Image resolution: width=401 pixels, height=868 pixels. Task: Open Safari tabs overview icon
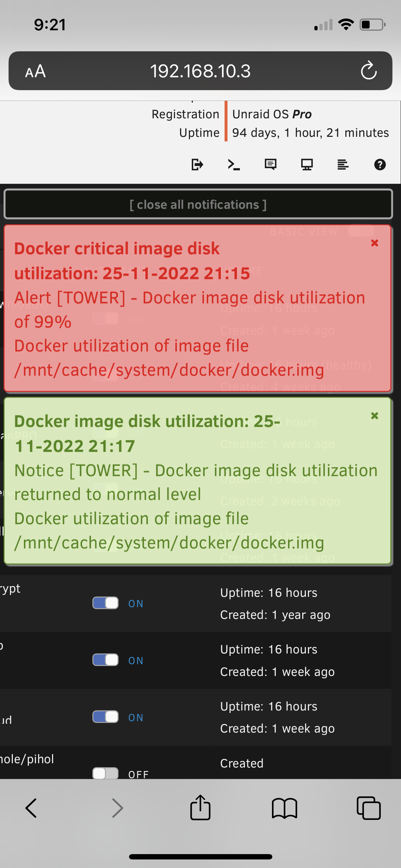369,808
